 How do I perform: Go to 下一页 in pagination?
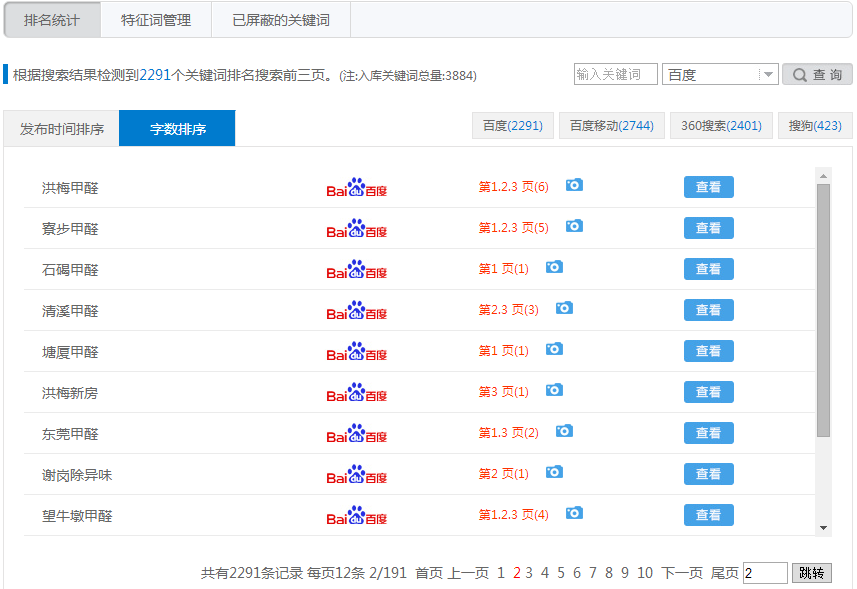[x=681, y=573]
